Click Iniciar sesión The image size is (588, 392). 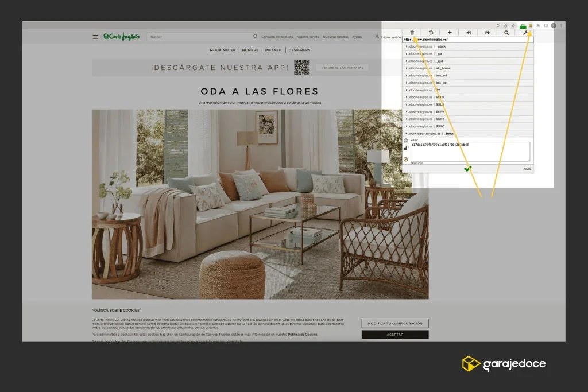click(390, 37)
